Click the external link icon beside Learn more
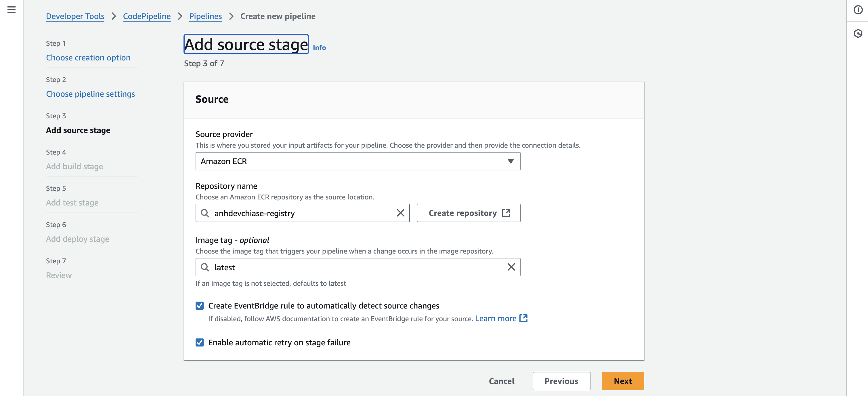The width and height of the screenshot is (868, 396). pos(523,318)
